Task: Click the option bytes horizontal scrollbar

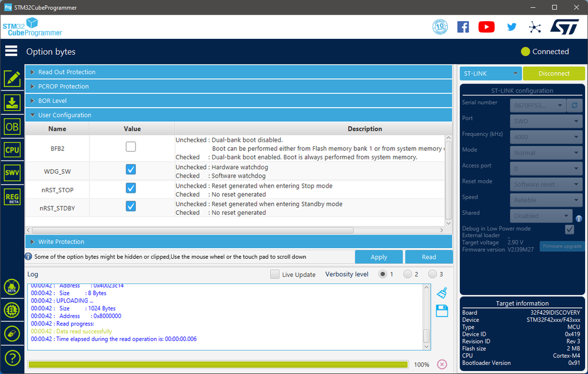Action: tap(192, 230)
